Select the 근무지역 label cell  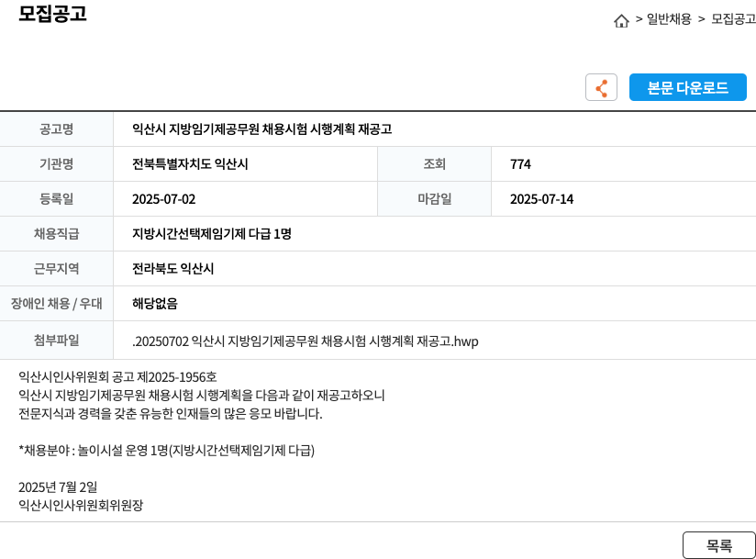pyautogui.click(x=56, y=269)
